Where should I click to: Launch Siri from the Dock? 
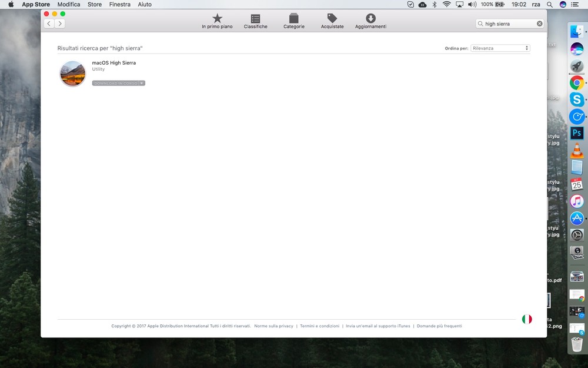pyautogui.click(x=577, y=49)
